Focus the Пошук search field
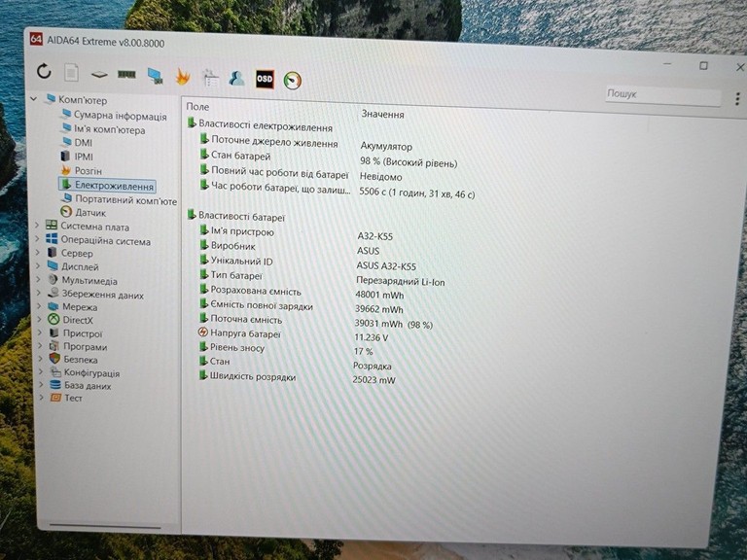Viewport: 747px width, 560px height. coord(662,95)
